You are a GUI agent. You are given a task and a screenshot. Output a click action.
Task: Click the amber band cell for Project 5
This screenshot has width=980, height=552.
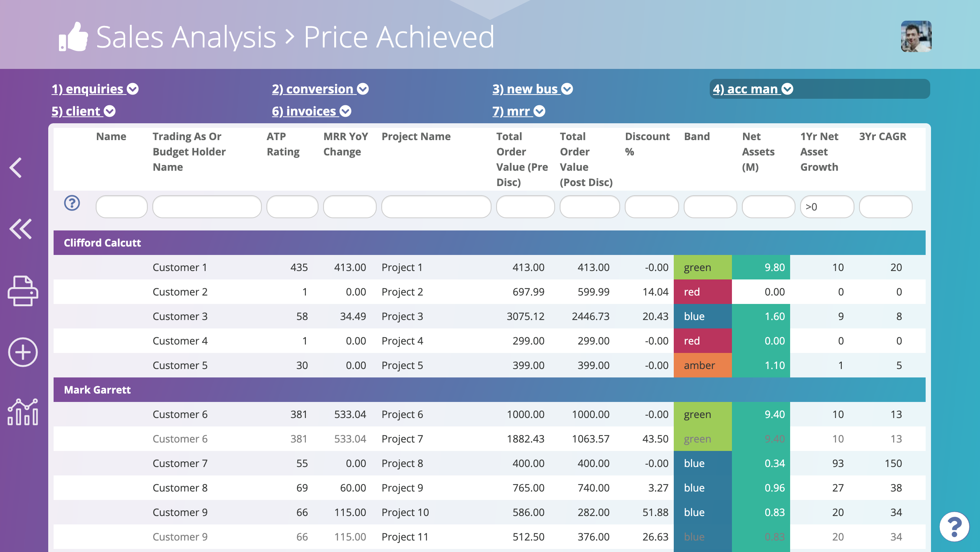coord(703,365)
